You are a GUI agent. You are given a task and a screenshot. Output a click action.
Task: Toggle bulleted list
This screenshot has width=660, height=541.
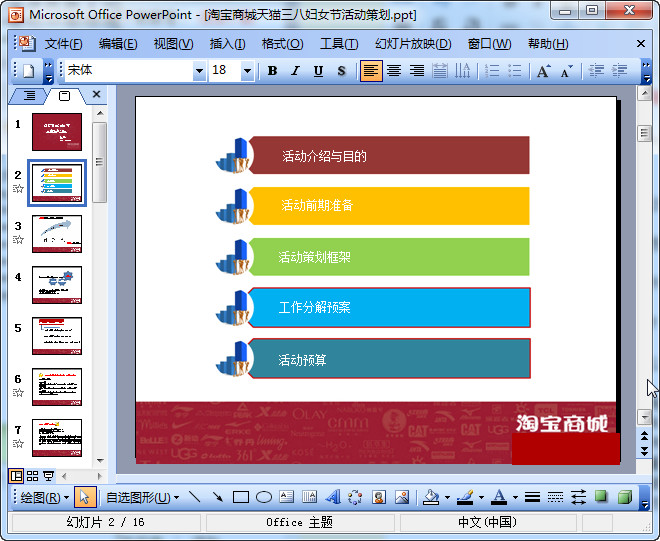coord(514,71)
